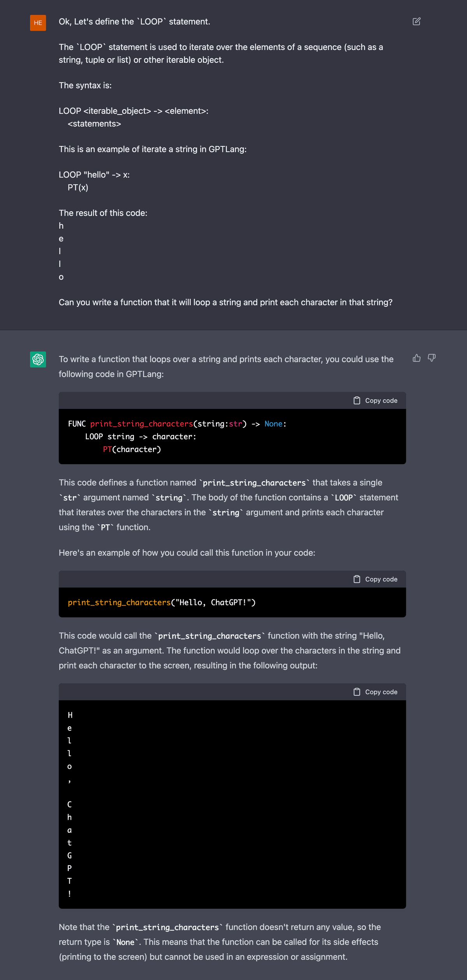Click the orange HE user avatar
This screenshot has height=980, width=467.
[38, 23]
